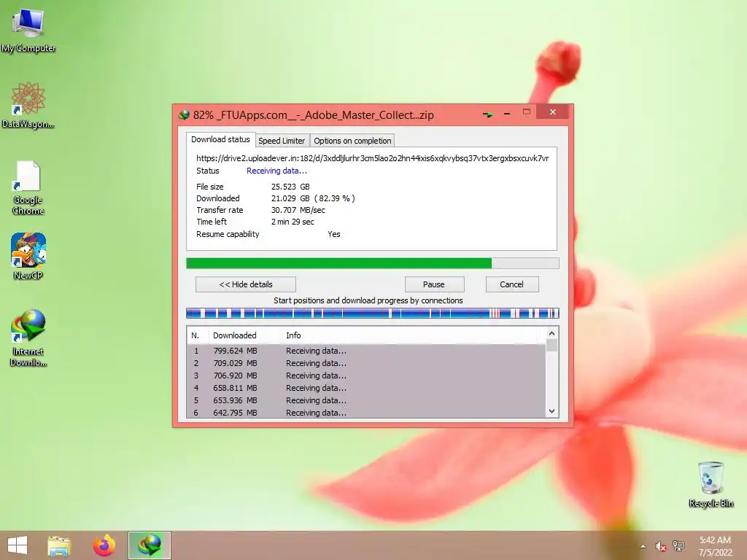
Task: Click the IDM taskbar button
Action: [149, 545]
